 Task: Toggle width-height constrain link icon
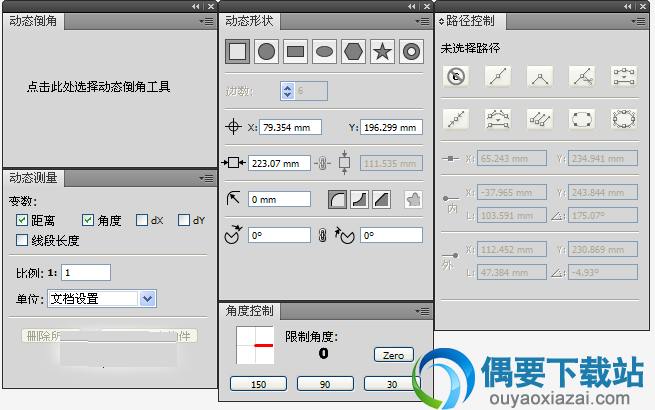[x=322, y=163]
